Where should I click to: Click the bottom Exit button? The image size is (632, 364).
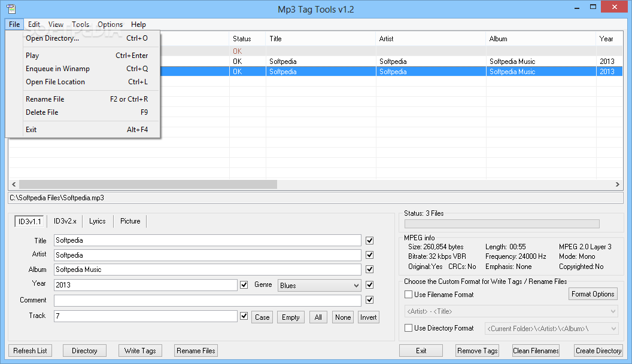click(x=421, y=351)
